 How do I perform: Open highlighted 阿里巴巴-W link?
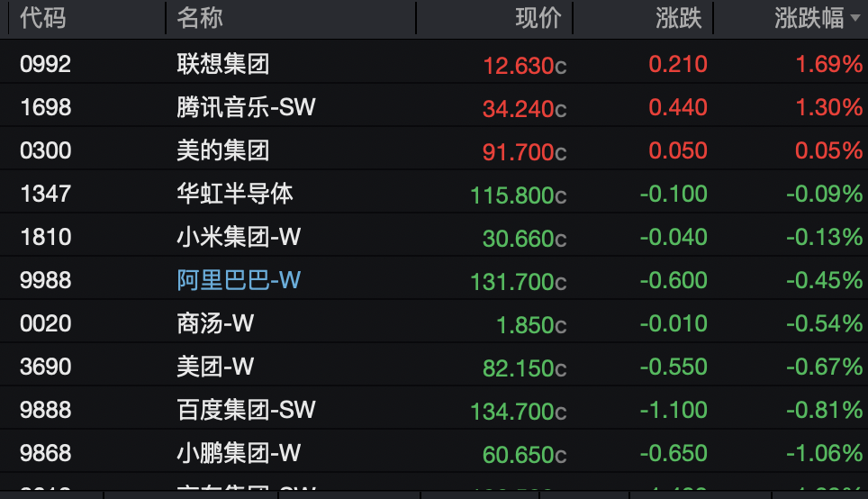(x=240, y=280)
